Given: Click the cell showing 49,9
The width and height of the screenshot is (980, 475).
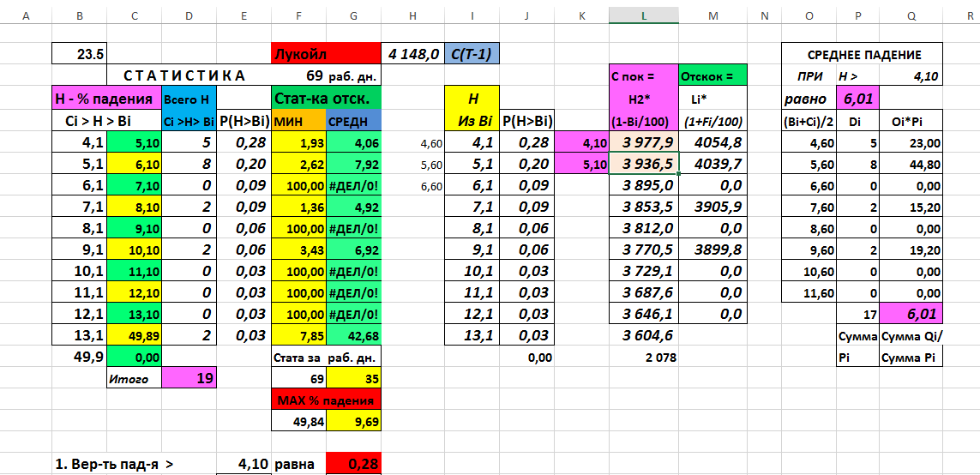Looking at the screenshot, I should pyautogui.click(x=80, y=358).
